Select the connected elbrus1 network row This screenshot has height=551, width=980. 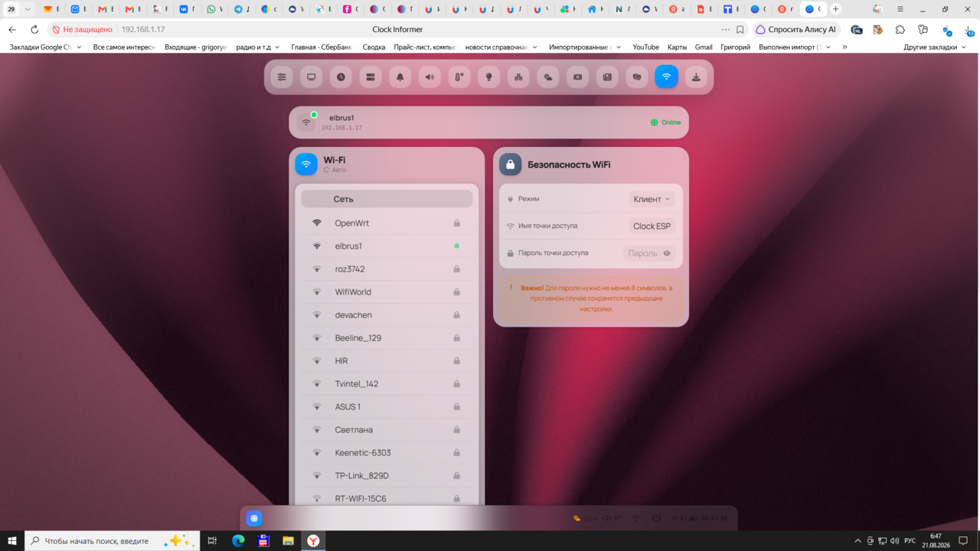coord(387,246)
